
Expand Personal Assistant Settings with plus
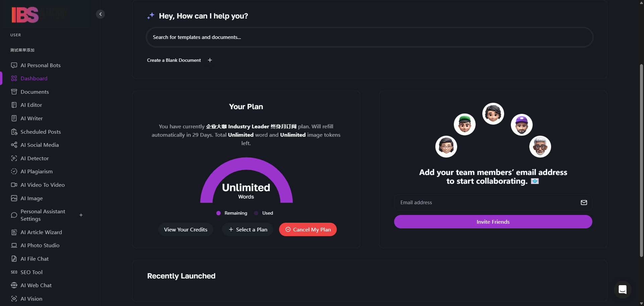click(x=81, y=215)
